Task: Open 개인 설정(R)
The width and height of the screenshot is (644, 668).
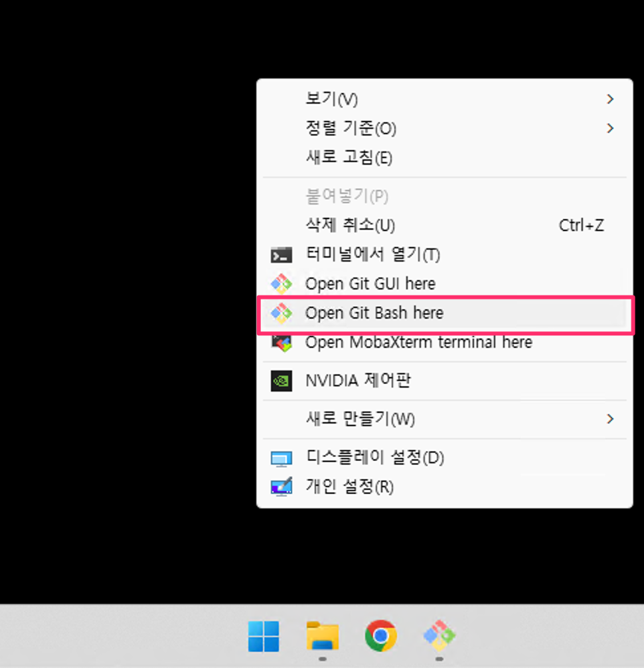Action: pos(445,487)
